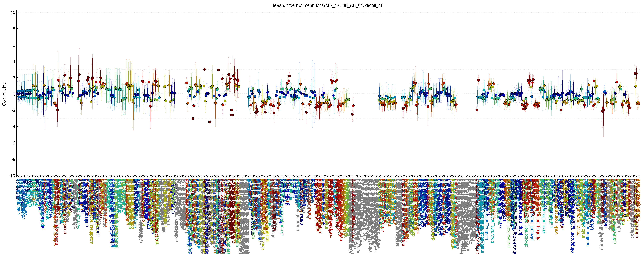The height and width of the screenshot is (254, 644).
Task: Click the 'backup_notne' x-axis label
Action: (x=487, y=226)
